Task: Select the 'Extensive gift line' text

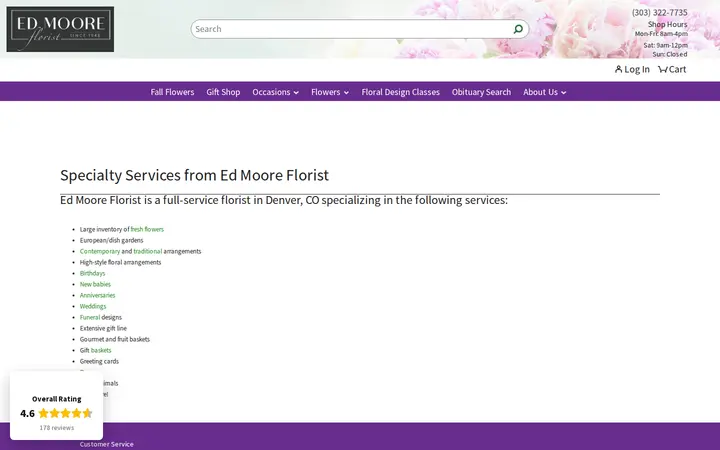Action: click(103, 328)
